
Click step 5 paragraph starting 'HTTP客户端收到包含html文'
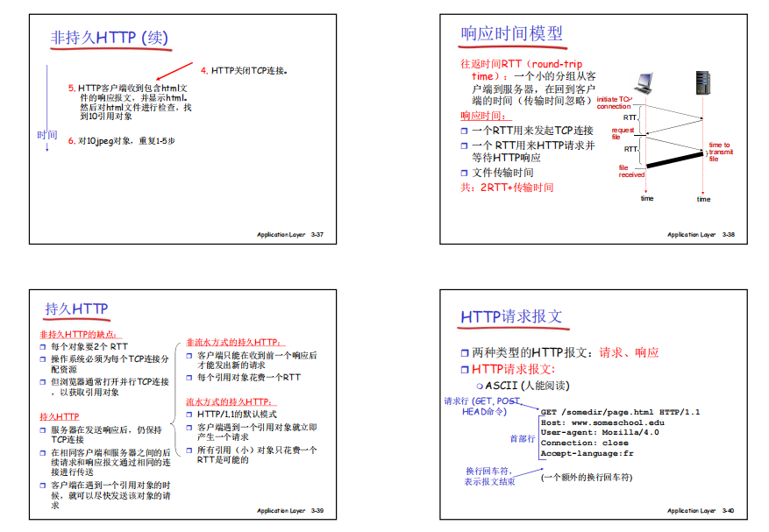coord(130,102)
